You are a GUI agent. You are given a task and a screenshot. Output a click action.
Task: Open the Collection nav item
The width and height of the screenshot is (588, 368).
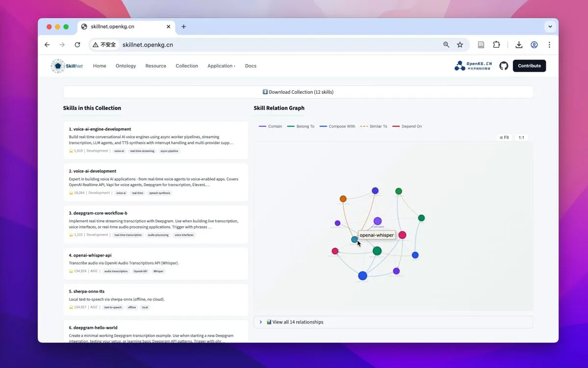(x=187, y=66)
